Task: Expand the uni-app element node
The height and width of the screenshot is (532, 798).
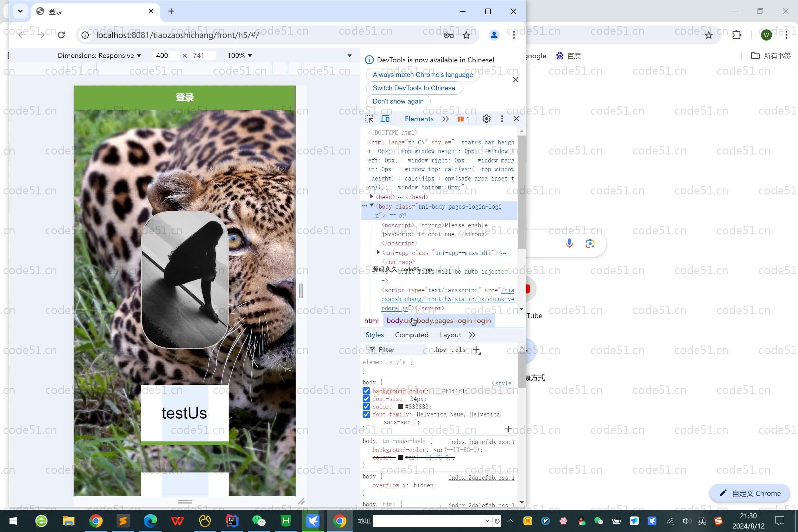Action: coord(378,252)
